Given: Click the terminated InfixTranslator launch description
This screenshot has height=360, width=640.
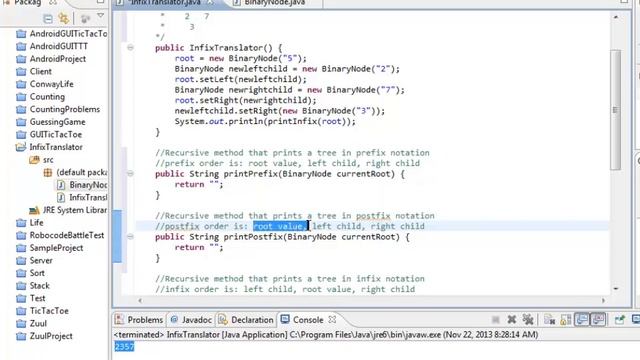Looking at the screenshot, I should coord(326,335).
